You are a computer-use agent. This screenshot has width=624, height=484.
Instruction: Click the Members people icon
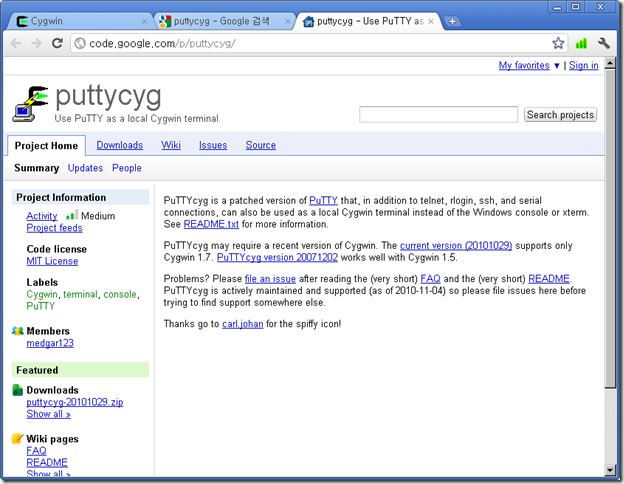pos(18,331)
